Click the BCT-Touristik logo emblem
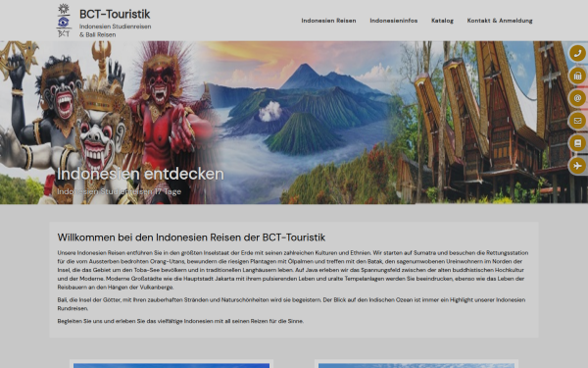Image resolution: width=588 pixels, height=368 pixels. (x=64, y=21)
